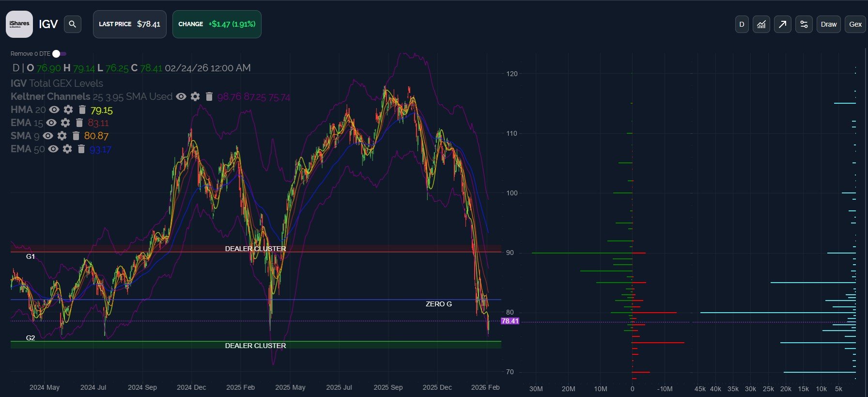Open Keltner Channels settings gear
868x397 pixels.
[x=195, y=96]
